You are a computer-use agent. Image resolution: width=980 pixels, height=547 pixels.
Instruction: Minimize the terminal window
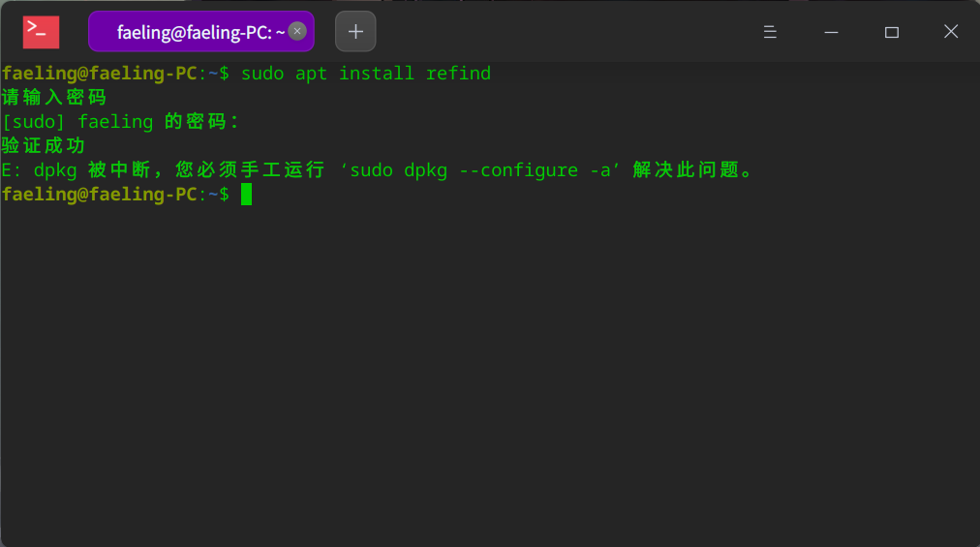tap(831, 32)
